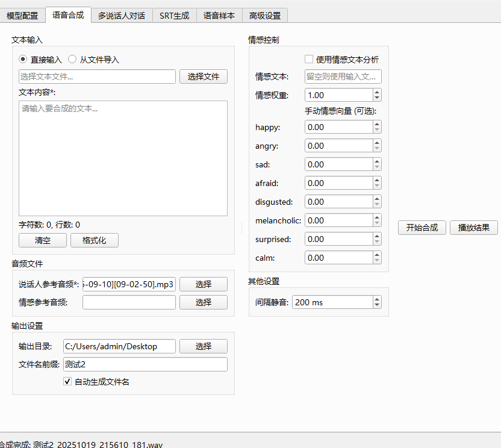501x448 pixels.
Task: Click 选择文件 to browse text file
Action: click(x=203, y=76)
